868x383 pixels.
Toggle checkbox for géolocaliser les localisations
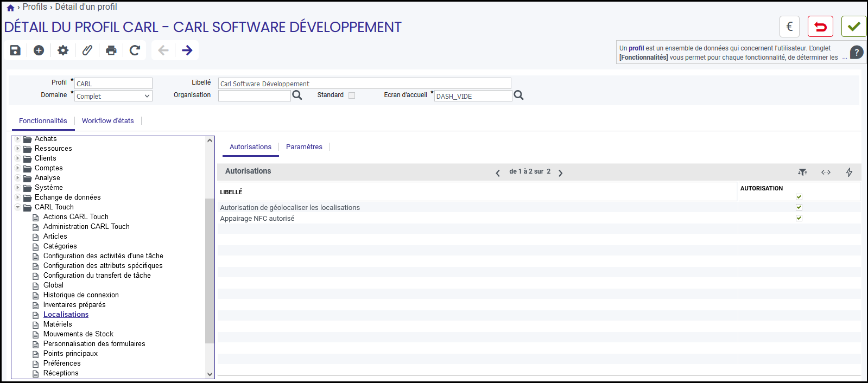click(x=799, y=207)
